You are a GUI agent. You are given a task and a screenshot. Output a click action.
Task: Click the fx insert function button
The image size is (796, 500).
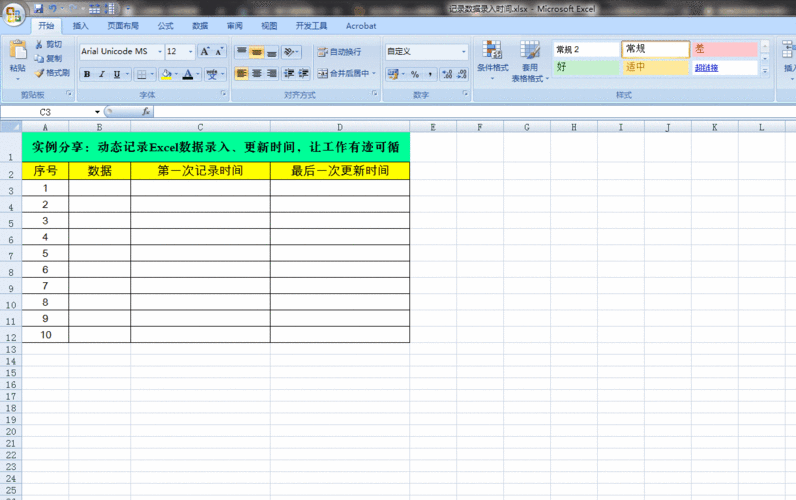tap(146, 112)
